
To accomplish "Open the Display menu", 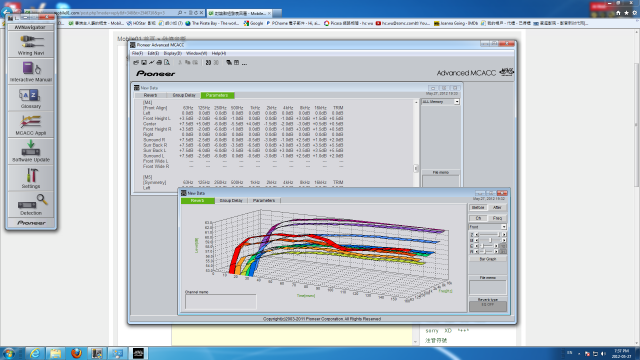I will point(172,53).
